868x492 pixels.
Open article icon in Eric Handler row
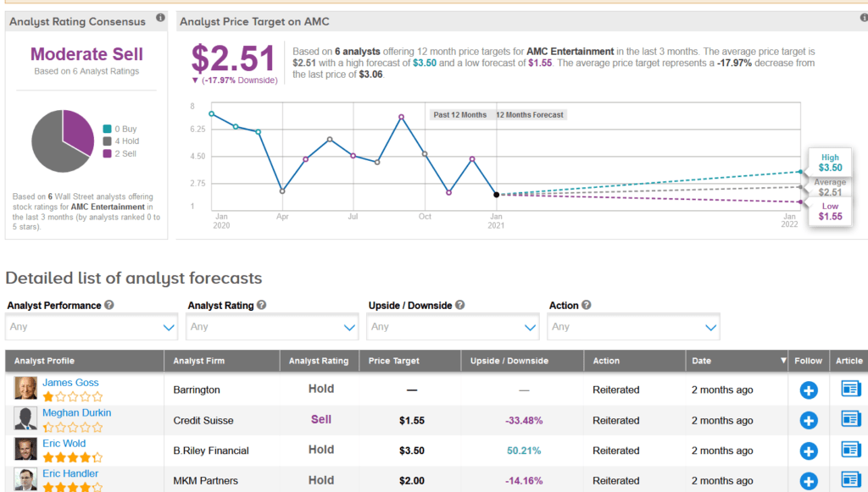point(850,479)
